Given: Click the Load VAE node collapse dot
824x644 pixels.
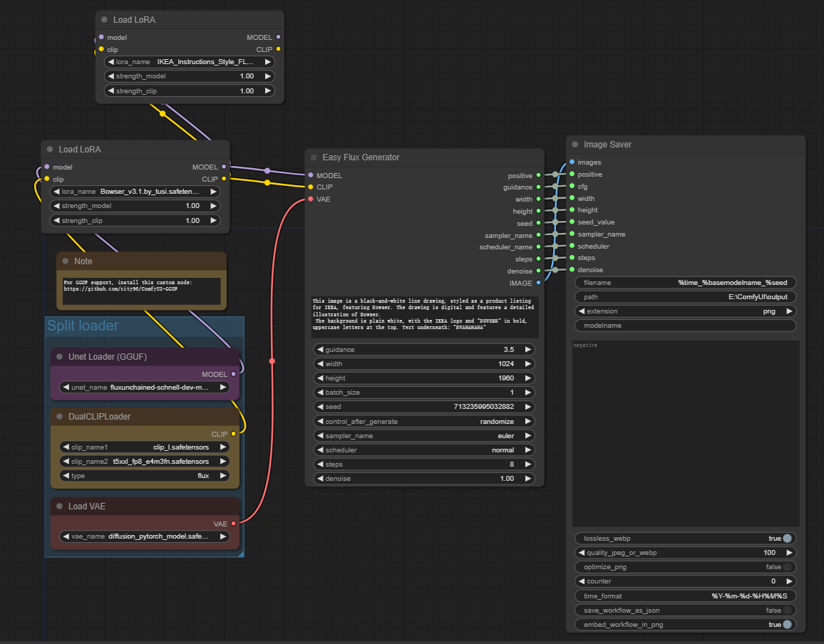Looking at the screenshot, I should pyautogui.click(x=60, y=507).
